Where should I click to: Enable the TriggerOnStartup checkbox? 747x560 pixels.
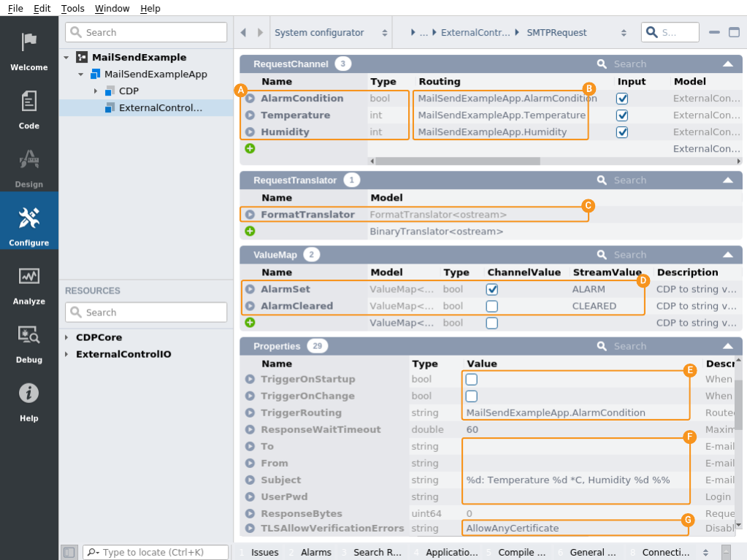472,379
